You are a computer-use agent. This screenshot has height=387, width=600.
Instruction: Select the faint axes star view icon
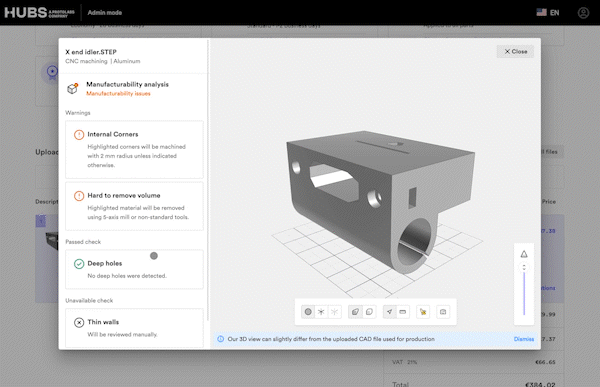pos(334,312)
